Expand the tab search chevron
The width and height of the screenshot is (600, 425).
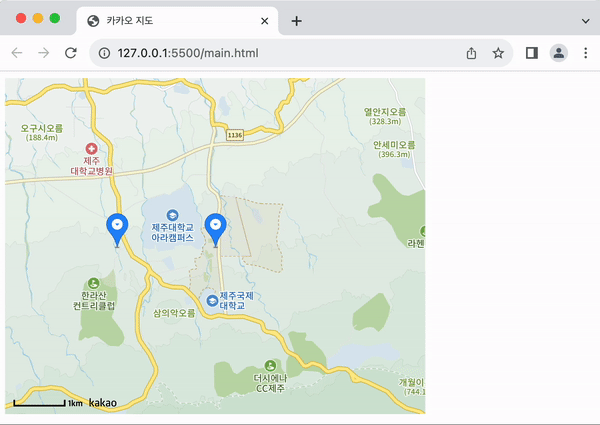[x=585, y=21]
